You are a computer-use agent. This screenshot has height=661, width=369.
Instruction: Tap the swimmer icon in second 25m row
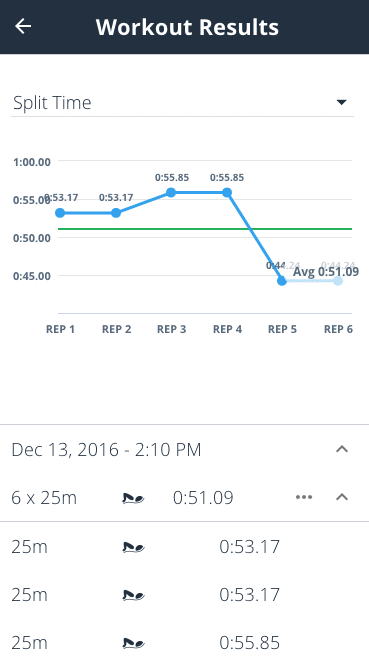(x=133, y=595)
